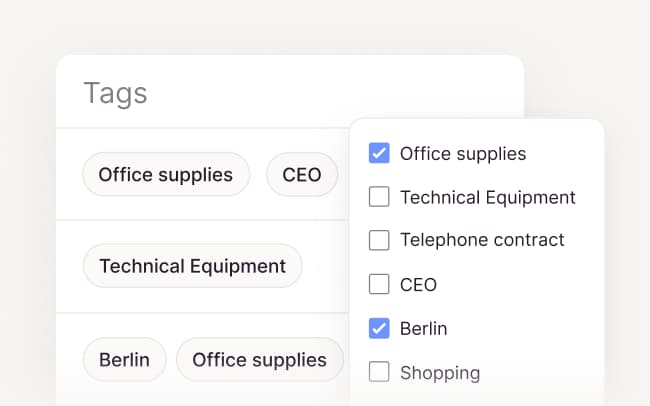
Task: Choose the Shopping option label in dropdown
Action: [439, 373]
